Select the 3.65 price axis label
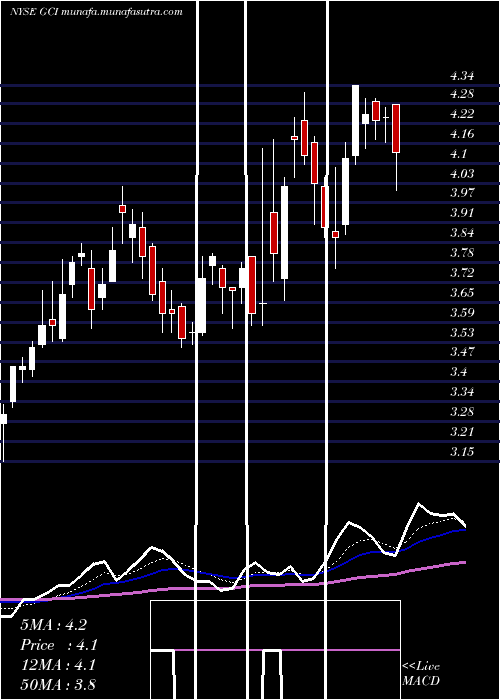 [x=462, y=292]
